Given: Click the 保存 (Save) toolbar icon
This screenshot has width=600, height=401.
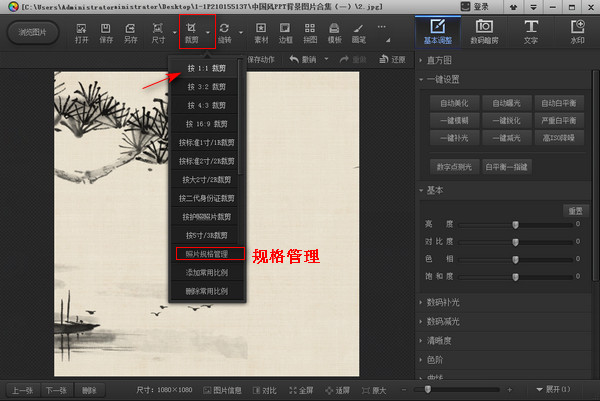Looking at the screenshot, I should click(106, 33).
